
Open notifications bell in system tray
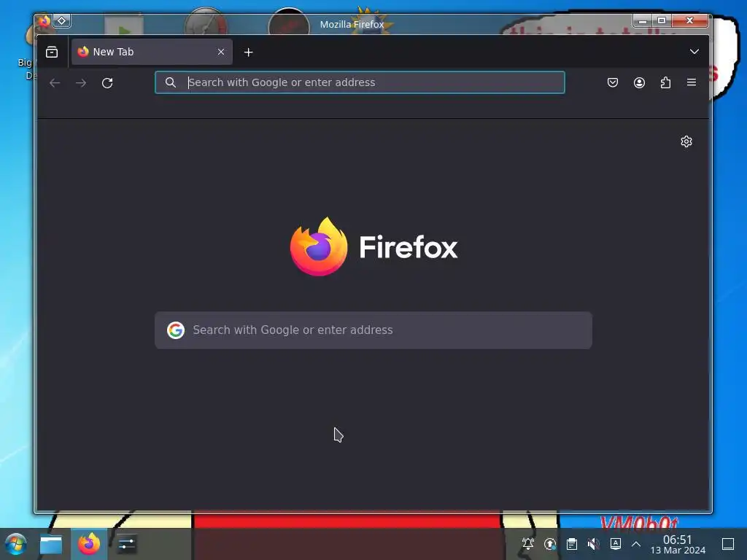pyautogui.click(x=528, y=544)
